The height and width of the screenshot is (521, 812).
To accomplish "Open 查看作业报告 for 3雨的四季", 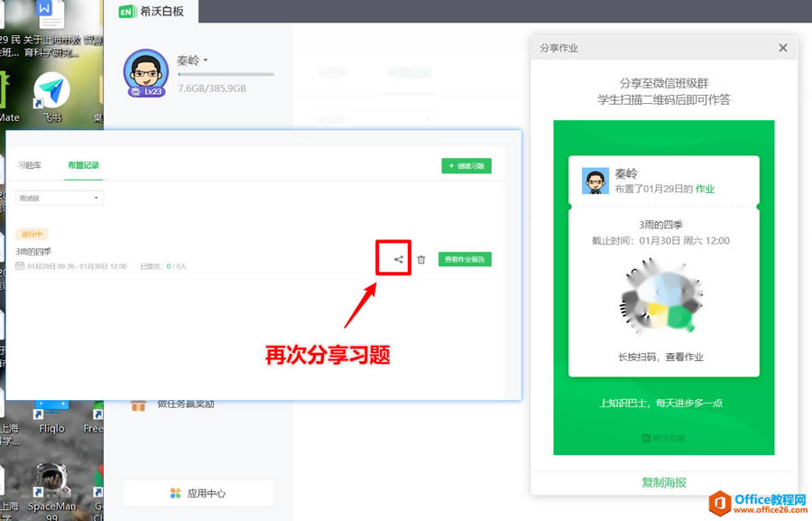I will click(465, 259).
